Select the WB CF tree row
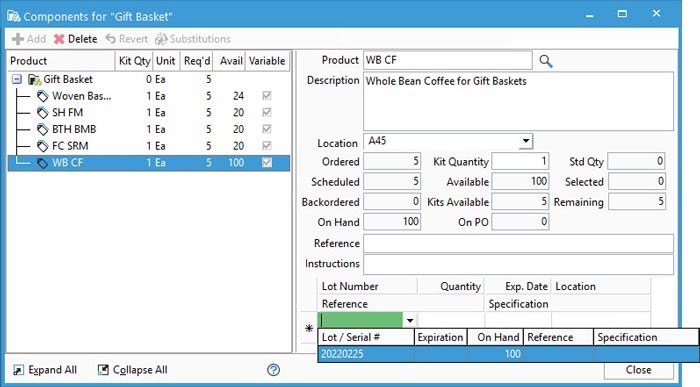700x387 pixels. [x=149, y=163]
